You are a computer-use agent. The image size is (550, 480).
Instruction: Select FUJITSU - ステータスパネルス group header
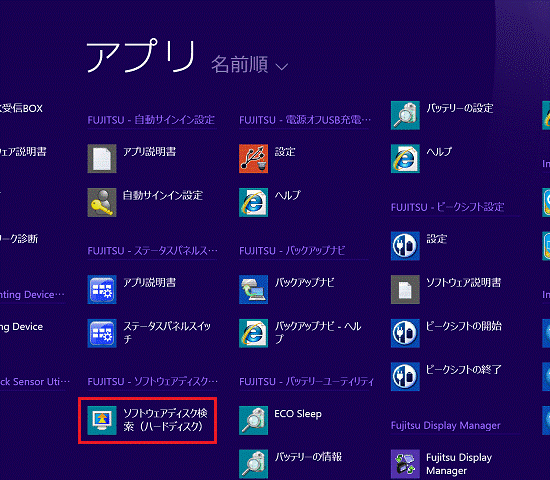[x=153, y=251]
